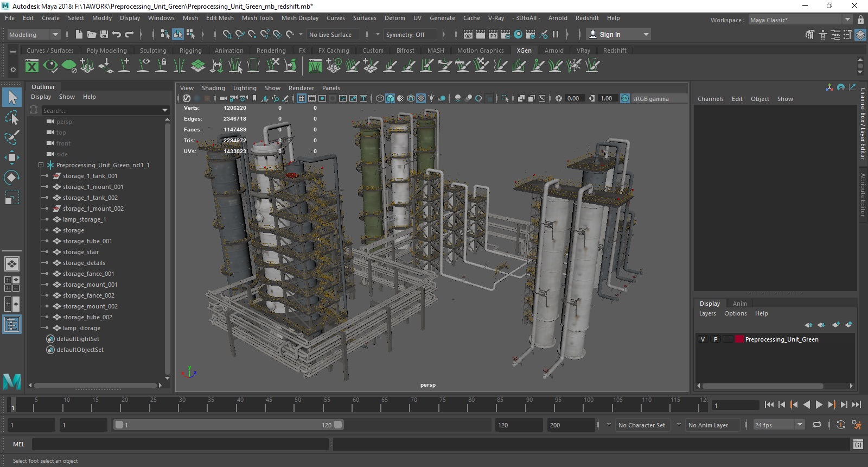Screen dimensions: 868x467
Task: Click the Play forwards button
Action: point(819,405)
